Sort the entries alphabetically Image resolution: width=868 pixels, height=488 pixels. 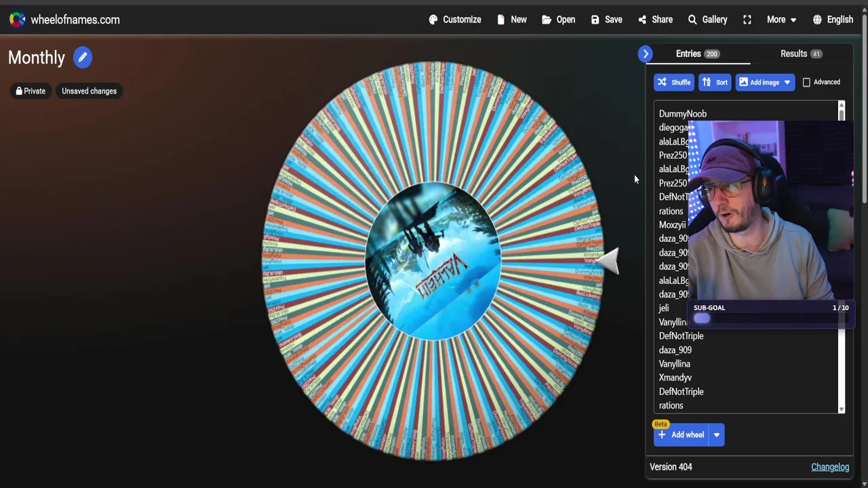715,82
